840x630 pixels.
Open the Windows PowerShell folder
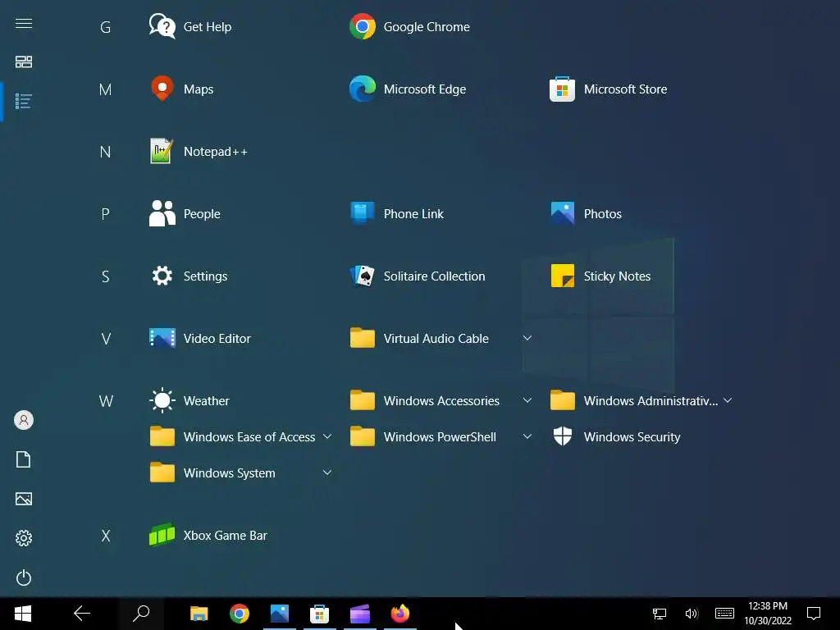click(x=422, y=436)
